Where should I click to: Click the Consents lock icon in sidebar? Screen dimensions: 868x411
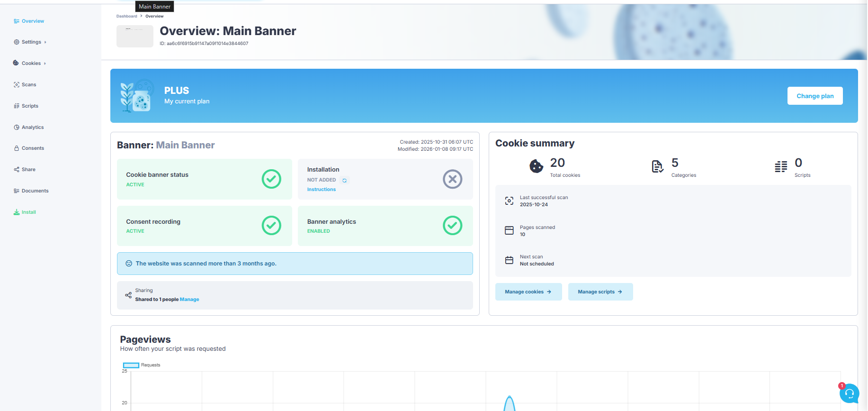17,148
